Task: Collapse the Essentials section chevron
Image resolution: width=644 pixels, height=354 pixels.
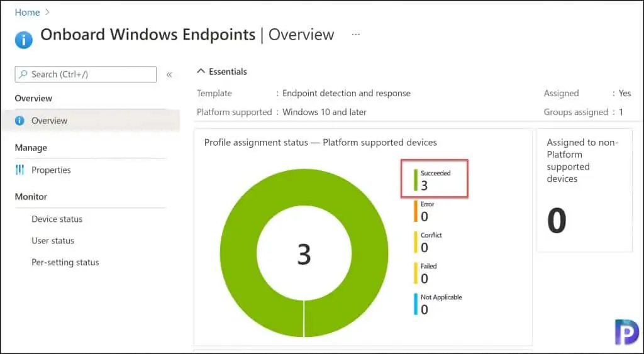Action: tap(201, 72)
